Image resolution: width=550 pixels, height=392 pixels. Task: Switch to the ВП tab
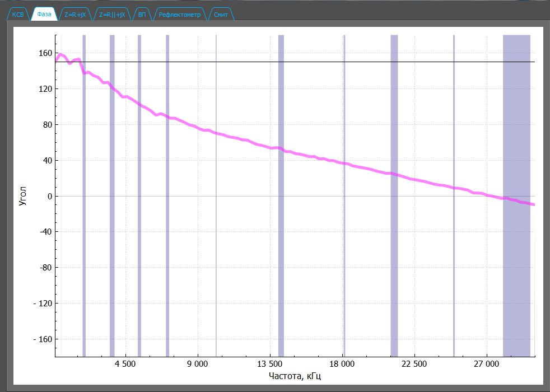(142, 15)
